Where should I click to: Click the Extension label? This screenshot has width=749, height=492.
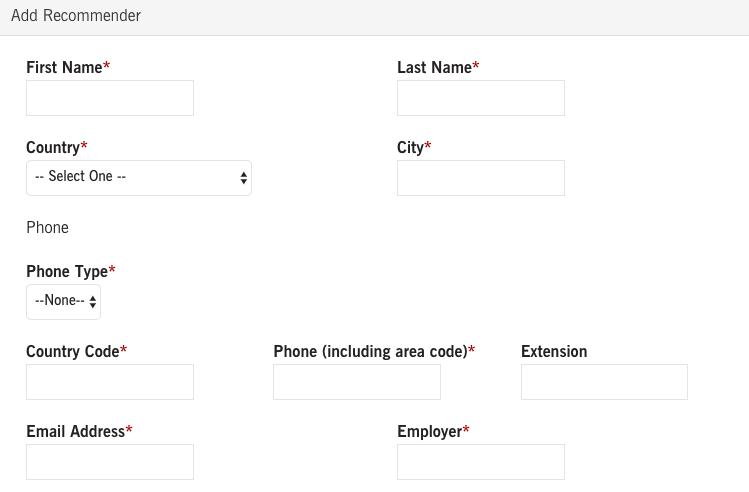[554, 352]
